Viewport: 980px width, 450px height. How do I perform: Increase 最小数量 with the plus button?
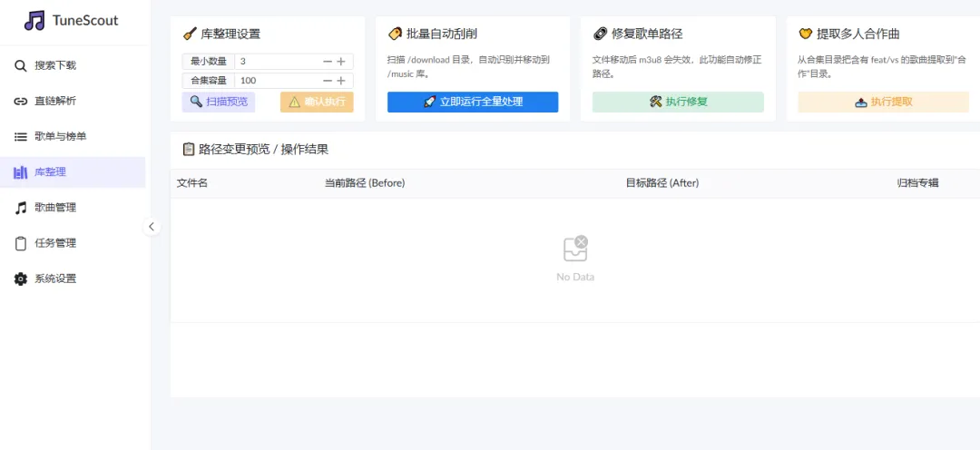click(341, 62)
